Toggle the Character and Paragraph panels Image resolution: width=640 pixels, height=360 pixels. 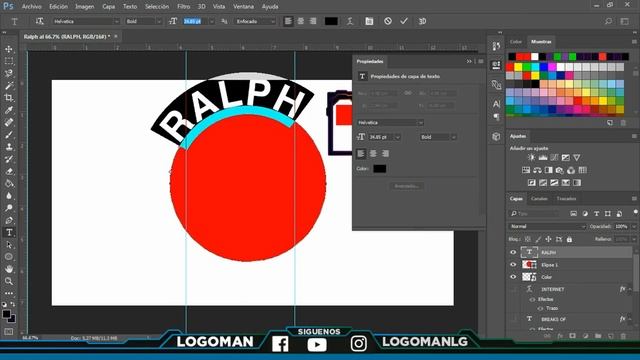tap(369, 21)
